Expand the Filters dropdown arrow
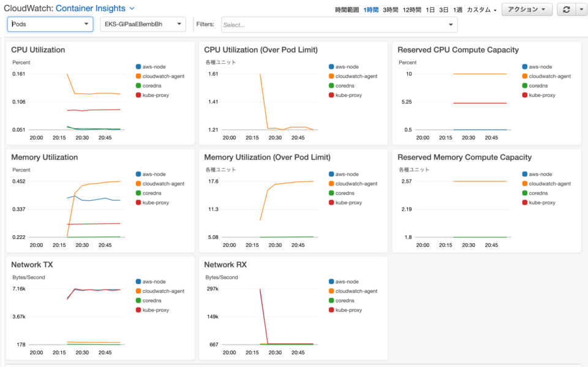588x367 pixels. click(x=451, y=25)
